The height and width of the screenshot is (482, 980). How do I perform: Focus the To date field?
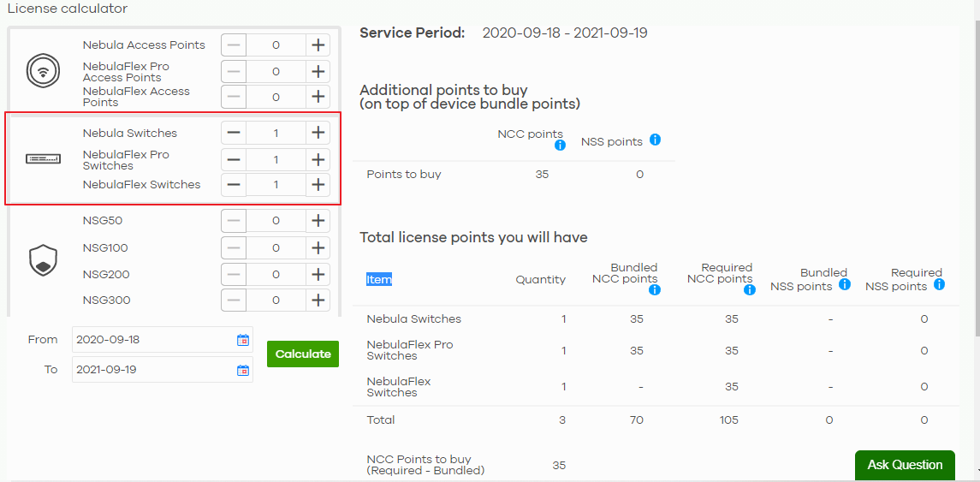coord(163,370)
